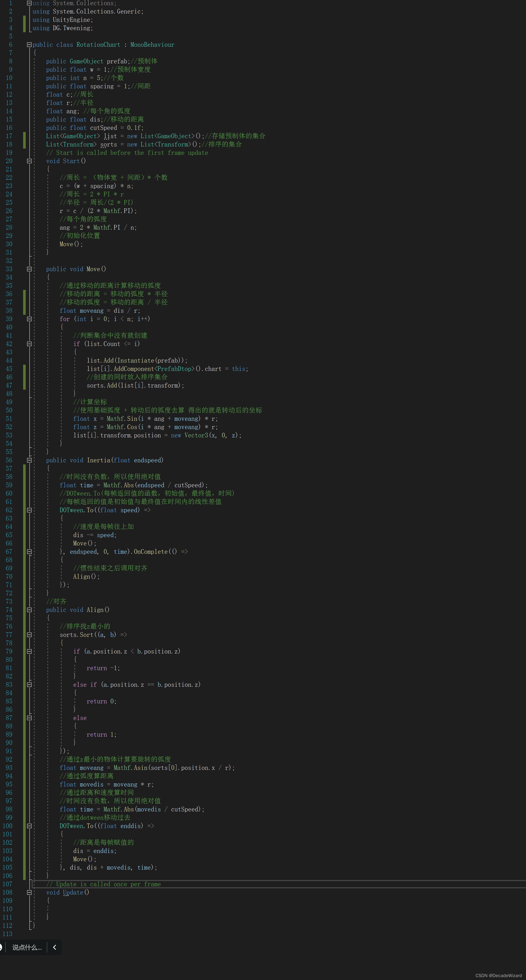This screenshot has height=980, width=526.
Task: Fold the a.position.z less-than if block
Action: point(29,651)
